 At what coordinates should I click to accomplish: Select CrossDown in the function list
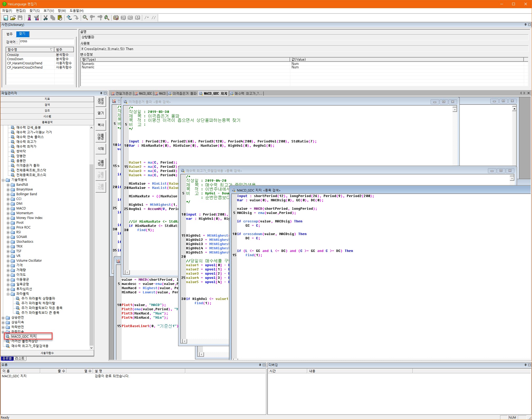click(x=15, y=59)
